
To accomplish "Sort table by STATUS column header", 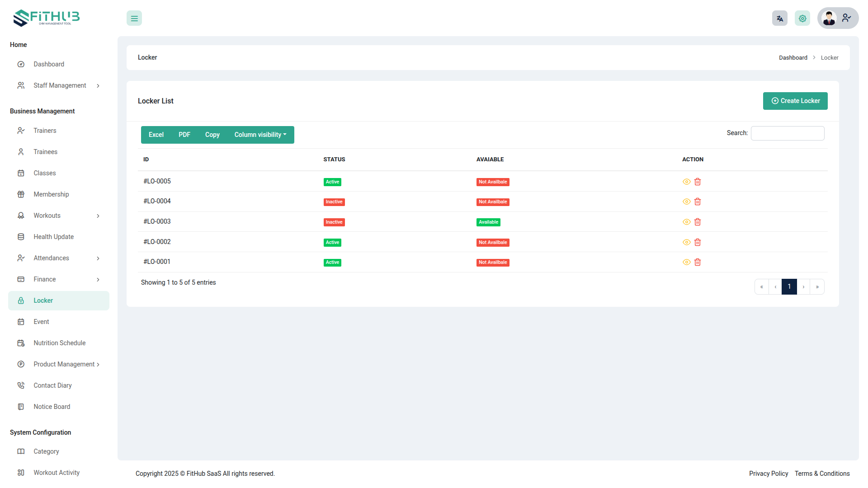I will coord(334,160).
